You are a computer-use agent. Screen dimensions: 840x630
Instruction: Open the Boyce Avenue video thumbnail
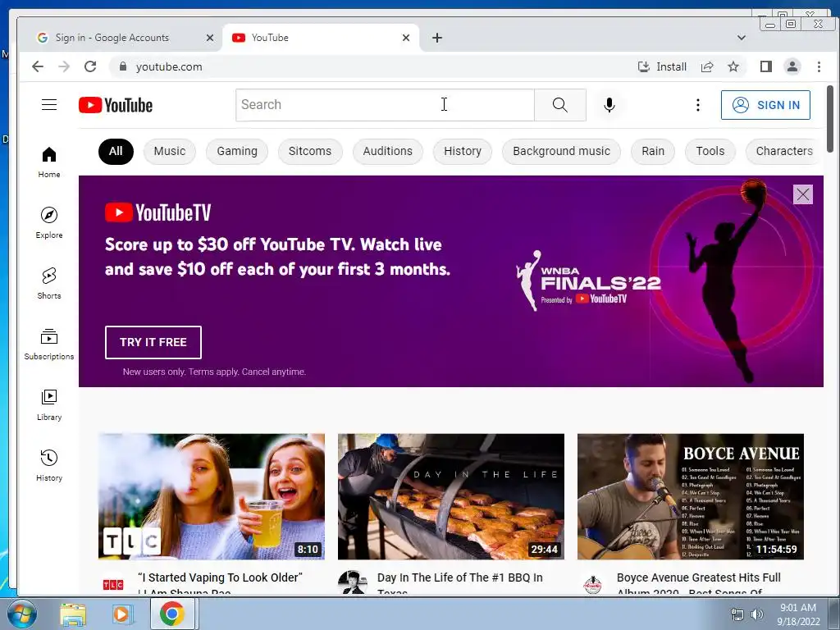click(691, 496)
